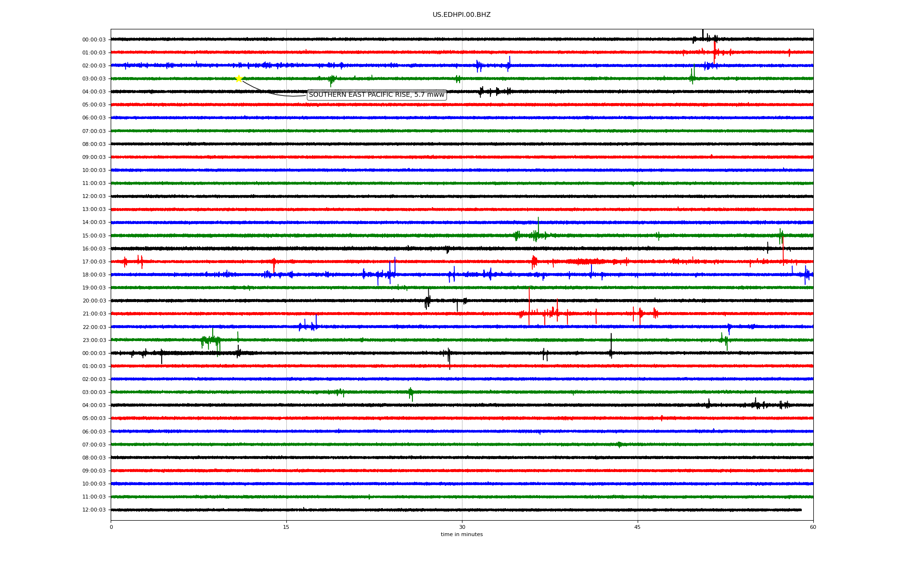Click the x-axis tick label 0
This screenshot has width=924, height=578.
coord(111,527)
